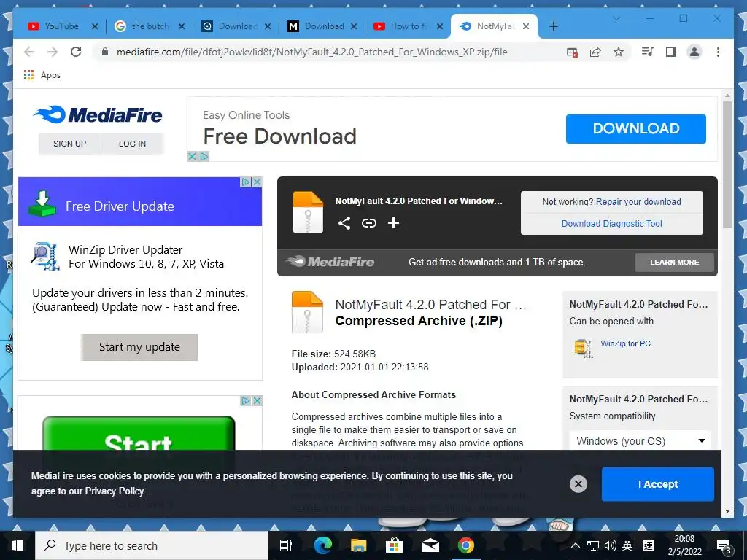
Task: Click the plus icon to save file
Action: tap(393, 223)
